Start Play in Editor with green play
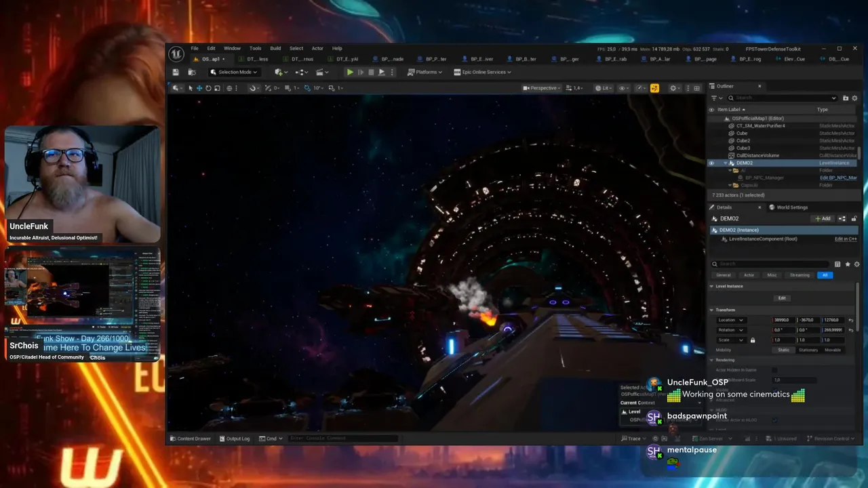The height and width of the screenshot is (488, 868). point(349,72)
